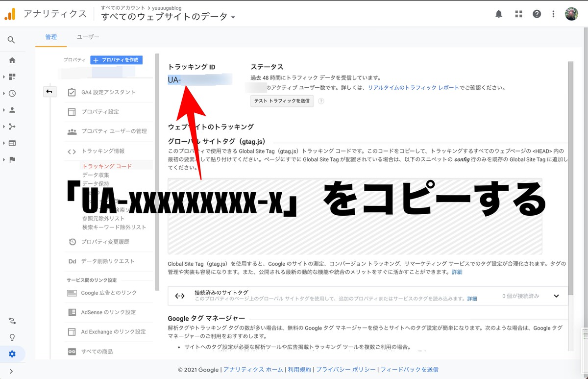Open 利用規約 footer link
The width and height of the screenshot is (588, 379).
299,370
